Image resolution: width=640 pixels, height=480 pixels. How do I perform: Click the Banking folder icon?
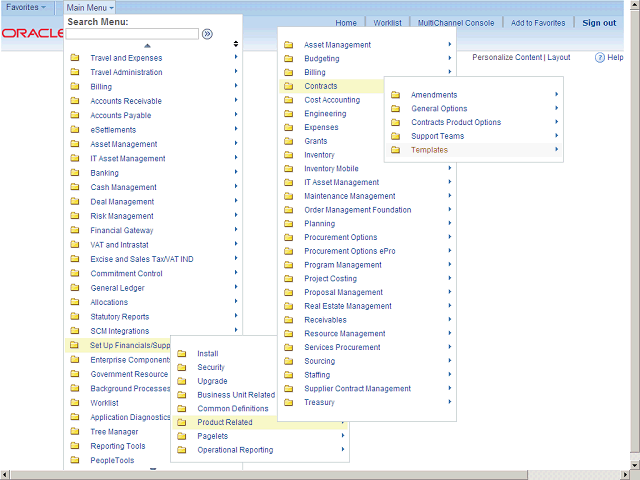[x=75, y=173]
